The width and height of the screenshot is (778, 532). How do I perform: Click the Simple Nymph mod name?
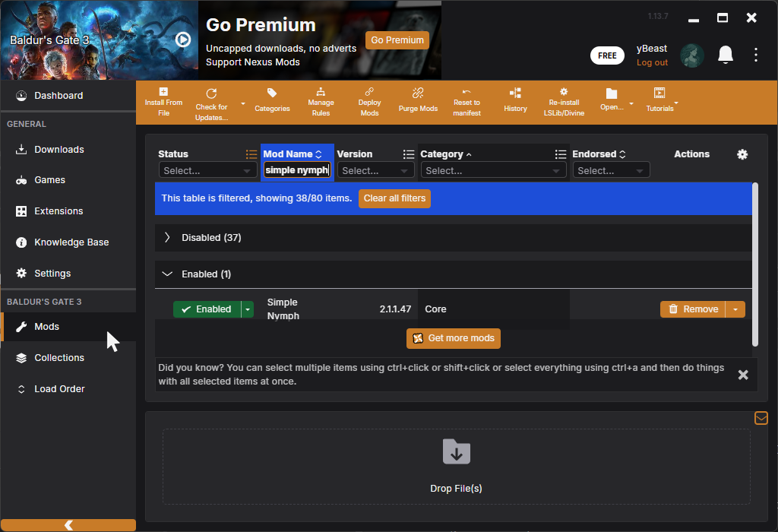click(x=283, y=309)
